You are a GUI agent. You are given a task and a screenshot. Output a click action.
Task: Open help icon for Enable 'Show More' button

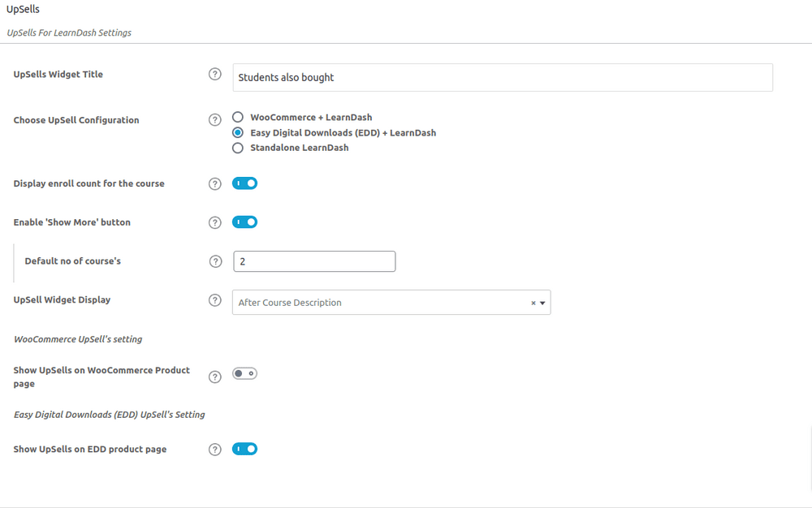tap(214, 222)
